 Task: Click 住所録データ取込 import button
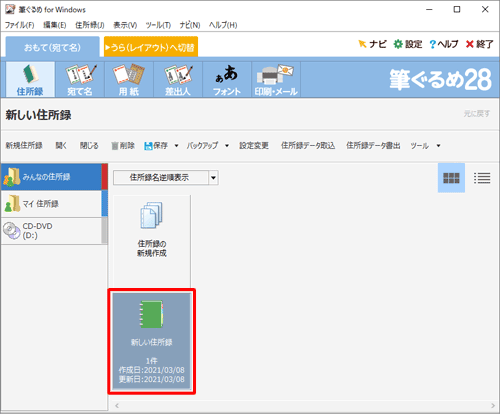pos(308,146)
